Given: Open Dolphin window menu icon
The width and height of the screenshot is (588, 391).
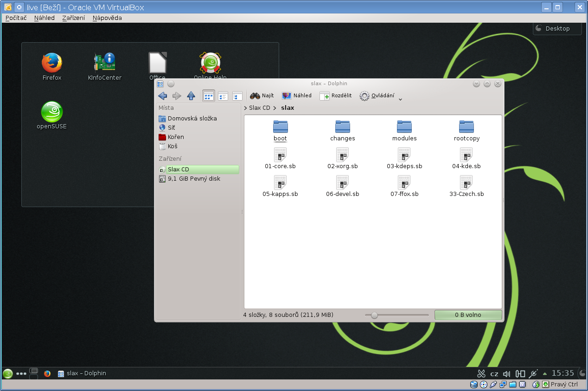Looking at the screenshot, I should [x=160, y=83].
